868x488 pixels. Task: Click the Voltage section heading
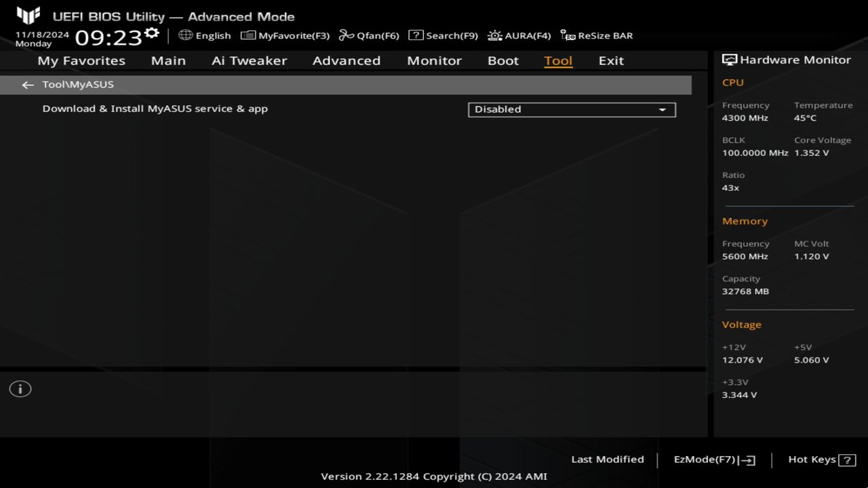(x=742, y=325)
